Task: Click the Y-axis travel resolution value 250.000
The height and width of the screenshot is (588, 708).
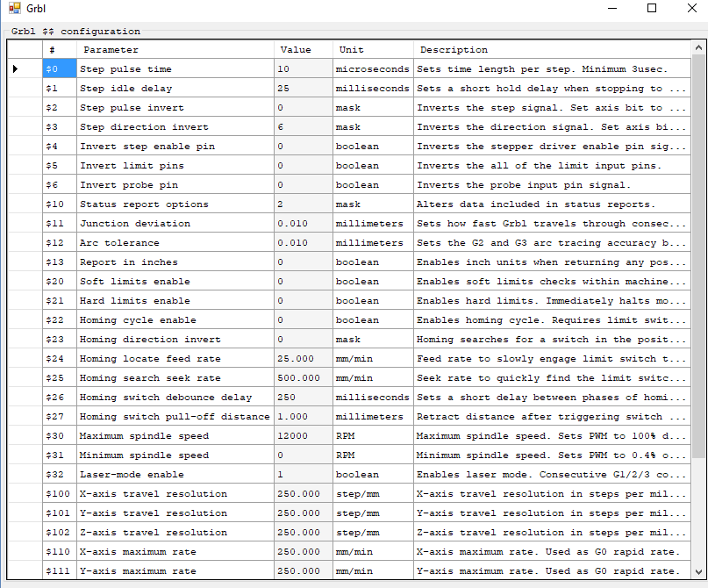Action: click(x=304, y=513)
